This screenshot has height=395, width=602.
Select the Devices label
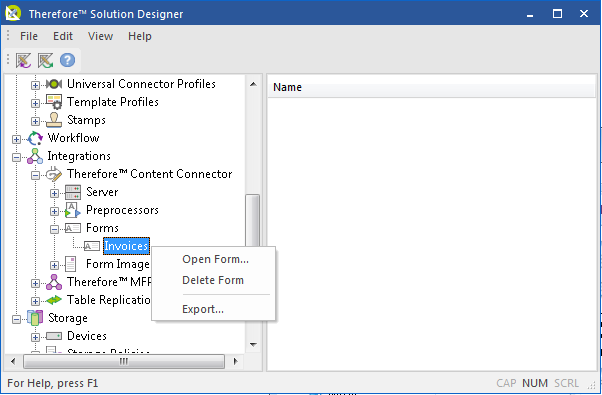87,336
